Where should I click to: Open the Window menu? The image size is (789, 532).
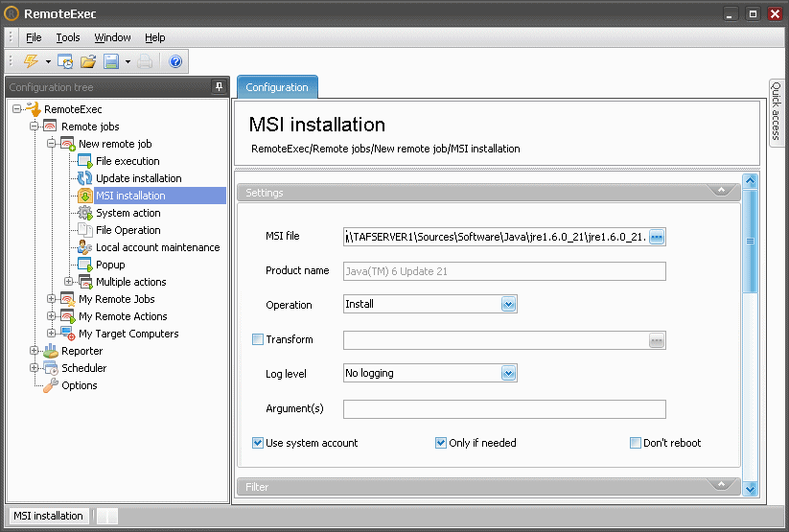112,37
